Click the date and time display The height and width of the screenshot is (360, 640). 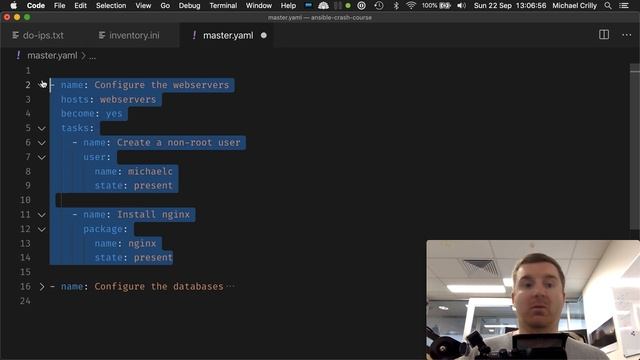(510, 5)
